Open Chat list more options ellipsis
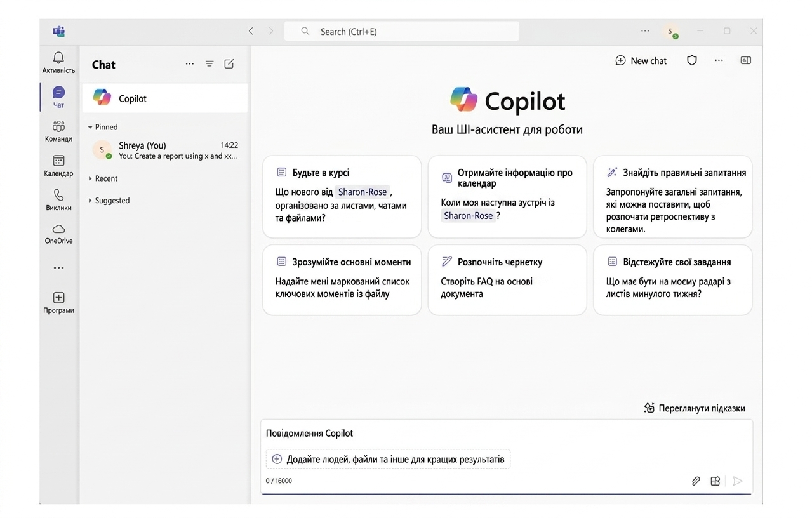The width and height of the screenshot is (812, 518). 190,64
